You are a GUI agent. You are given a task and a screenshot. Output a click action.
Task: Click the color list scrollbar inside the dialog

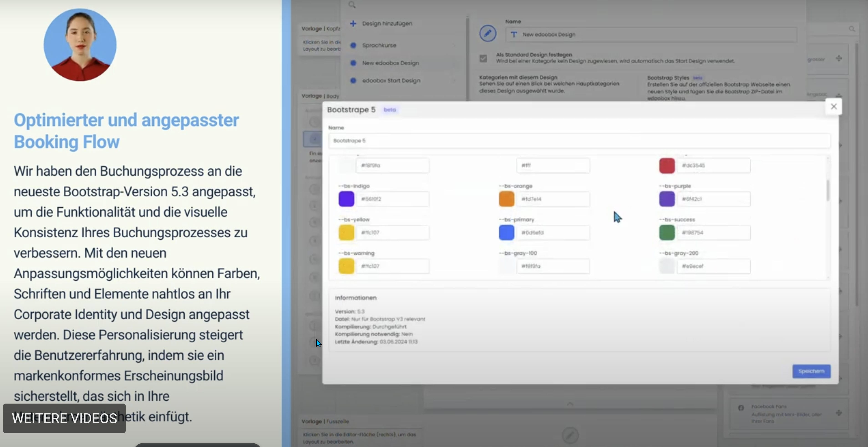828,191
